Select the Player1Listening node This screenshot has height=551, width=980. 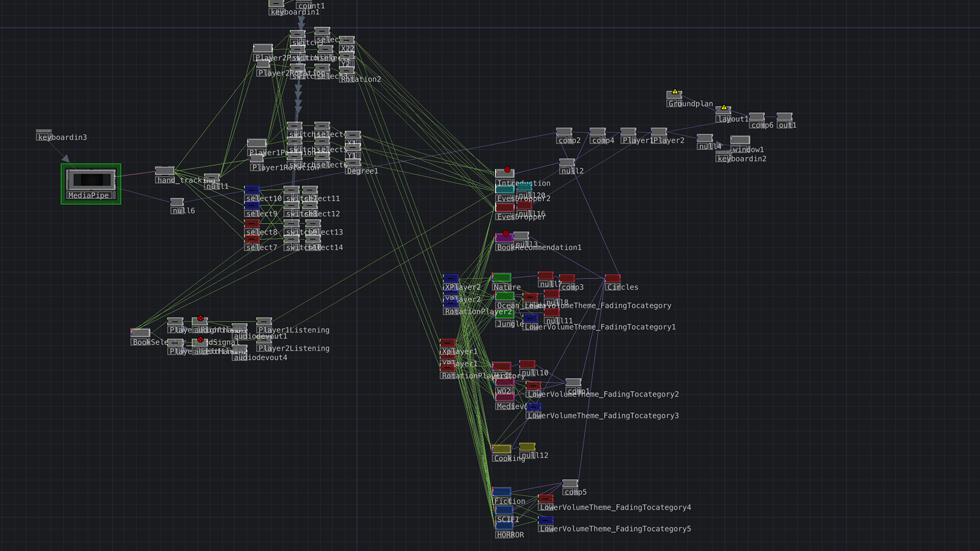point(263,321)
